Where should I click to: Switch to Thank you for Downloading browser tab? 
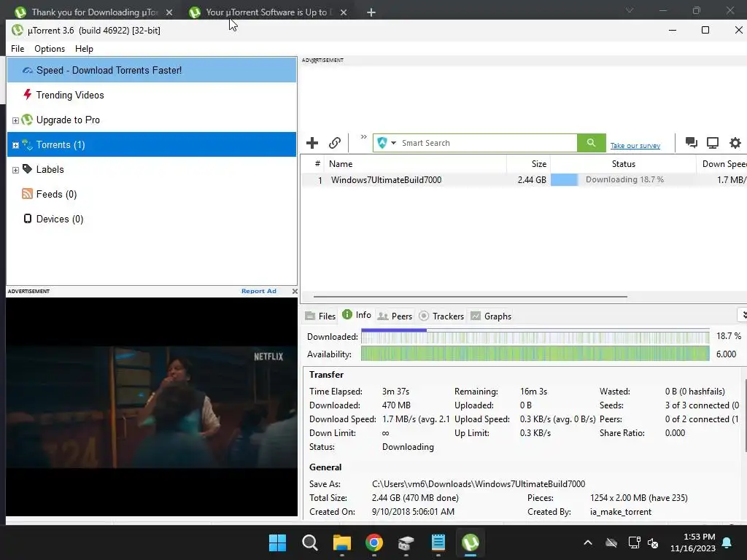pyautogui.click(x=94, y=12)
